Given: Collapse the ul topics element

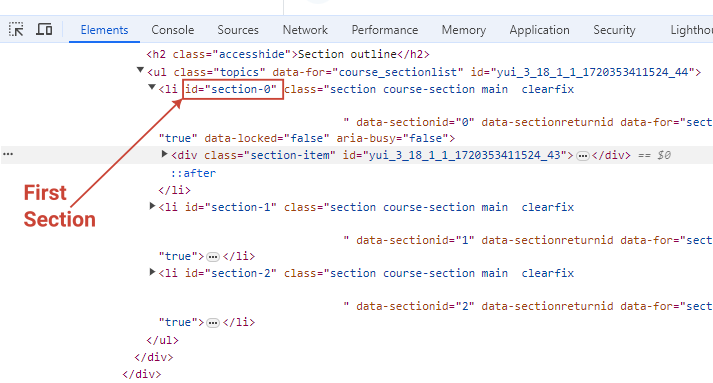Looking at the screenshot, I should (140, 70).
